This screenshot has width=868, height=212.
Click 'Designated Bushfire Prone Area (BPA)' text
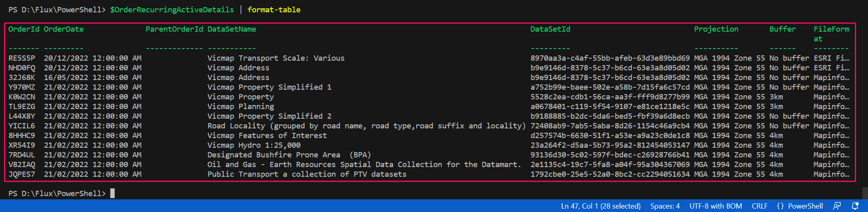289,155
